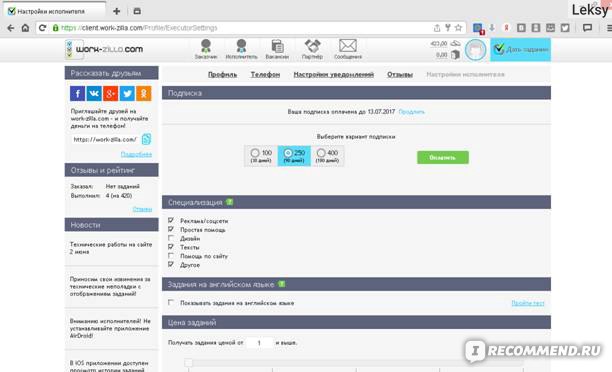
Task: Open the Заказчик (customer) section icon
Action: click(206, 49)
